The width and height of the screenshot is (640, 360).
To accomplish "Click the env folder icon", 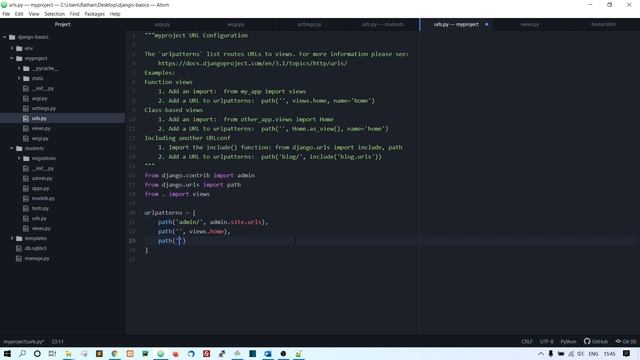I will 19,48.
